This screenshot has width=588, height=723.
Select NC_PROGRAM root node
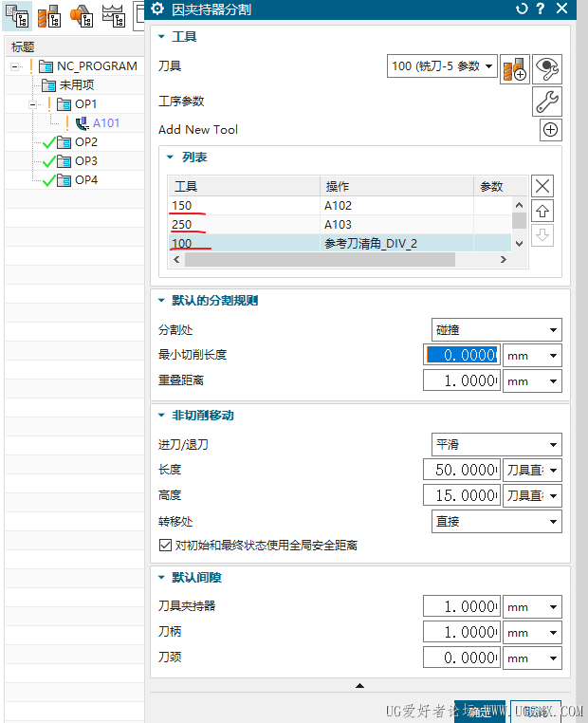click(88, 66)
